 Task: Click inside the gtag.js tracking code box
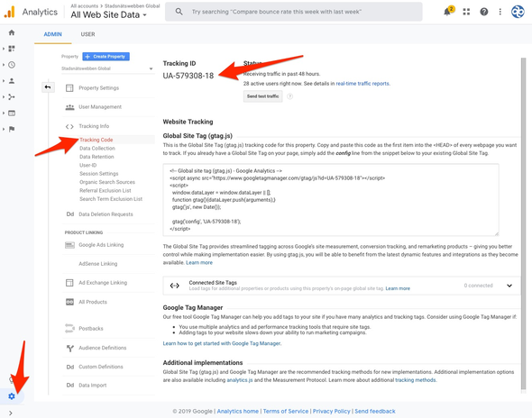click(x=331, y=200)
